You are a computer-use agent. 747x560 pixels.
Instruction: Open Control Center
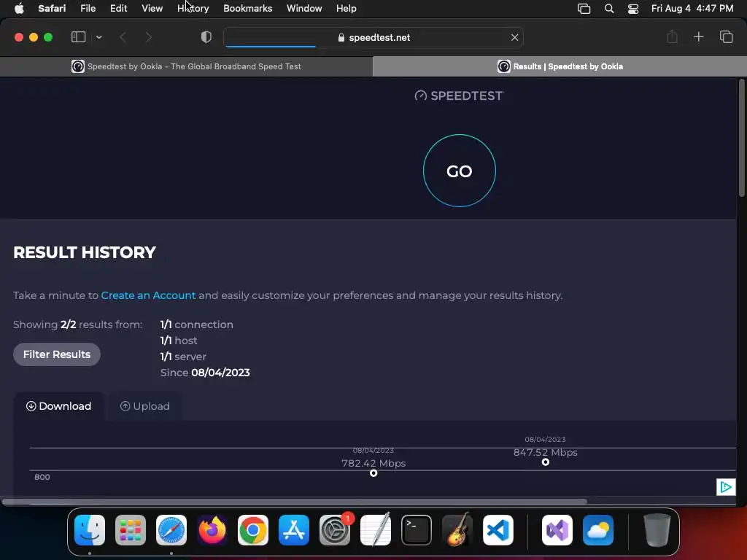(633, 9)
